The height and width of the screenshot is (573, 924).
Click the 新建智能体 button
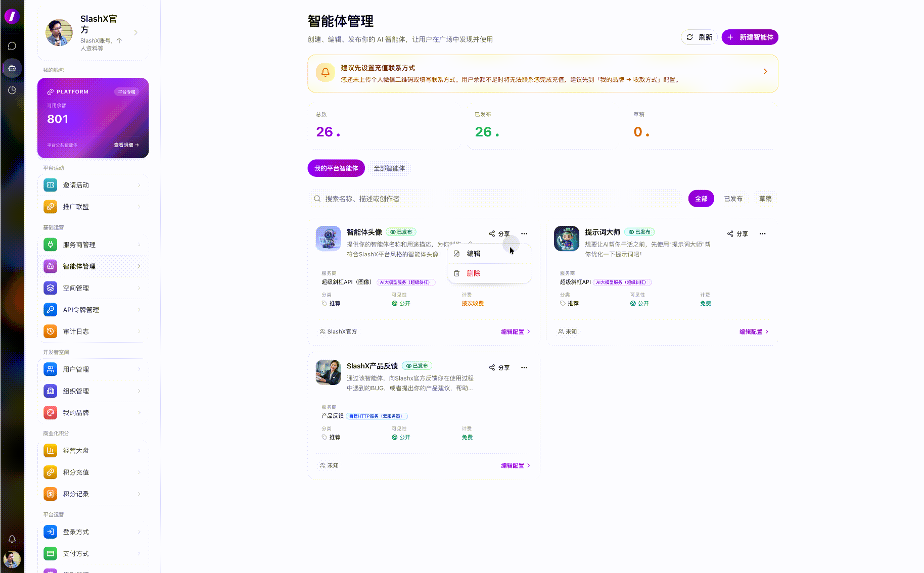coord(750,37)
